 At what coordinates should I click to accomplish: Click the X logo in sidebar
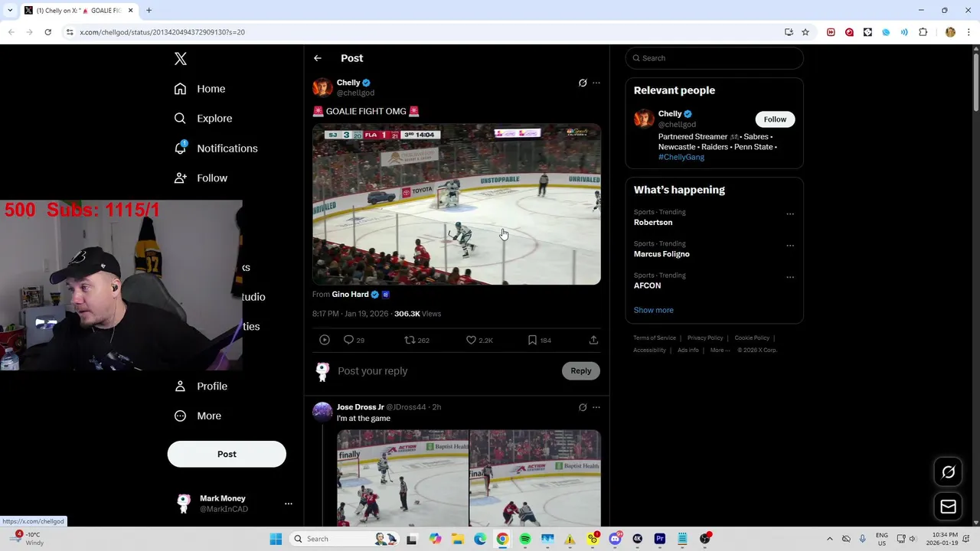pyautogui.click(x=181, y=59)
